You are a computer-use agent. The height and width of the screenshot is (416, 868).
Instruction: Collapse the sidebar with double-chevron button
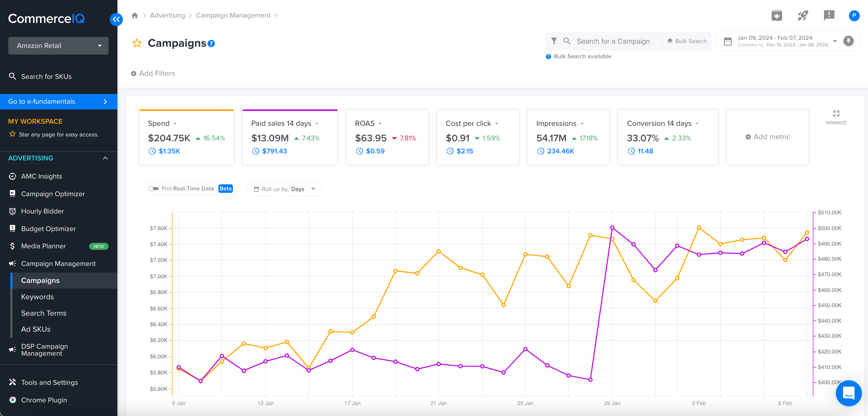click(x=116, y=19)
